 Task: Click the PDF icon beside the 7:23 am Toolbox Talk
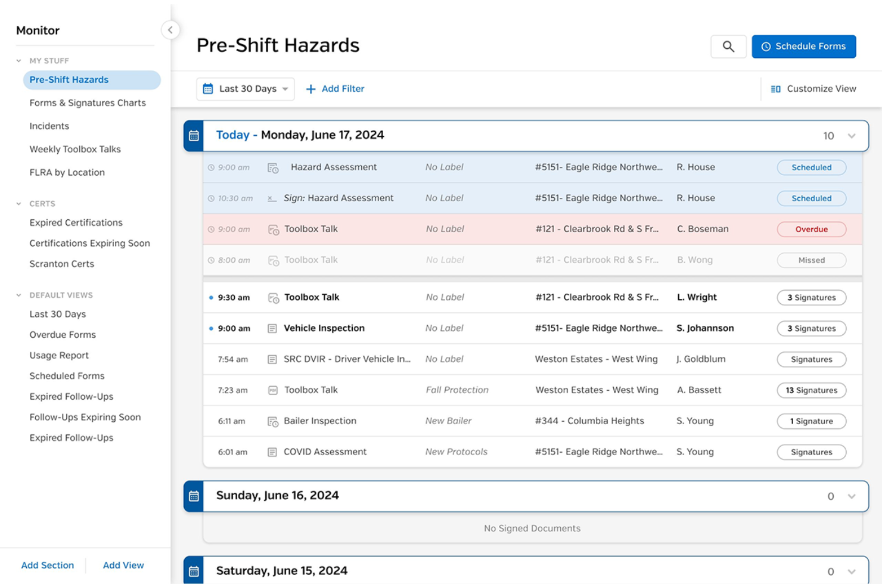pyautogui.click(x=272, y=390)
